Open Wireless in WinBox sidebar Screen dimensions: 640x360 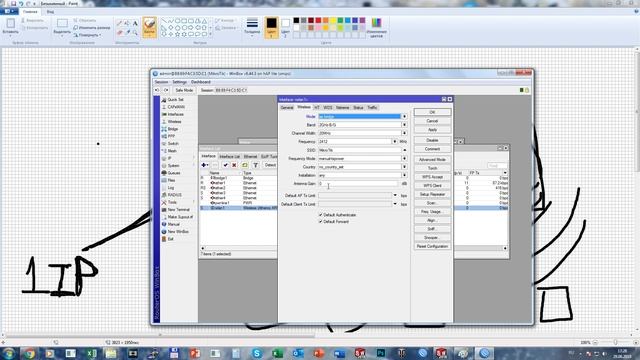click(x=174, y=122)
